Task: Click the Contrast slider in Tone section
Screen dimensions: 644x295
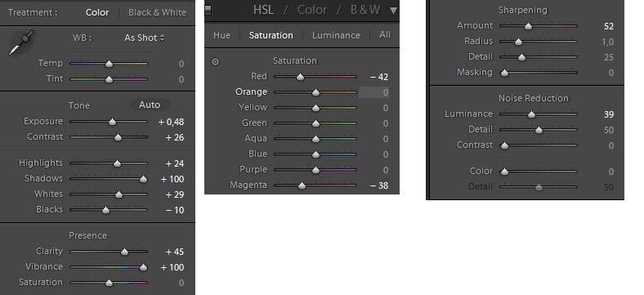Action: coord(118,137)
